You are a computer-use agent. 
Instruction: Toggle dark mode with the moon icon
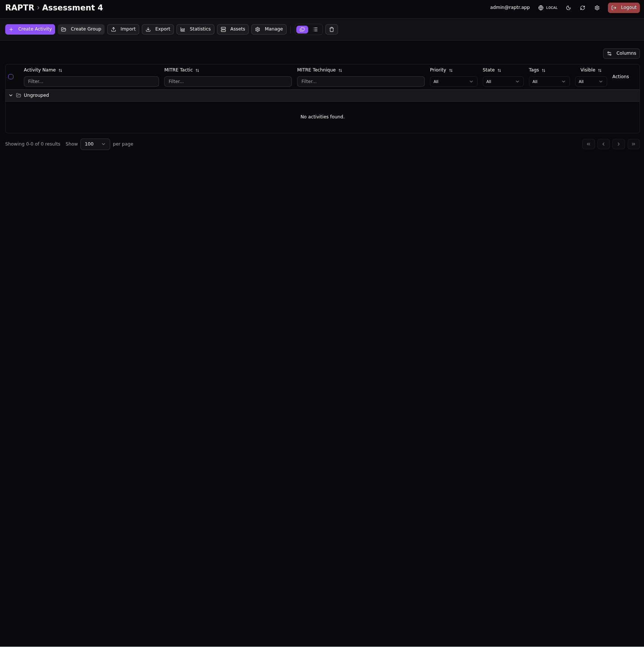pos(568,7)
